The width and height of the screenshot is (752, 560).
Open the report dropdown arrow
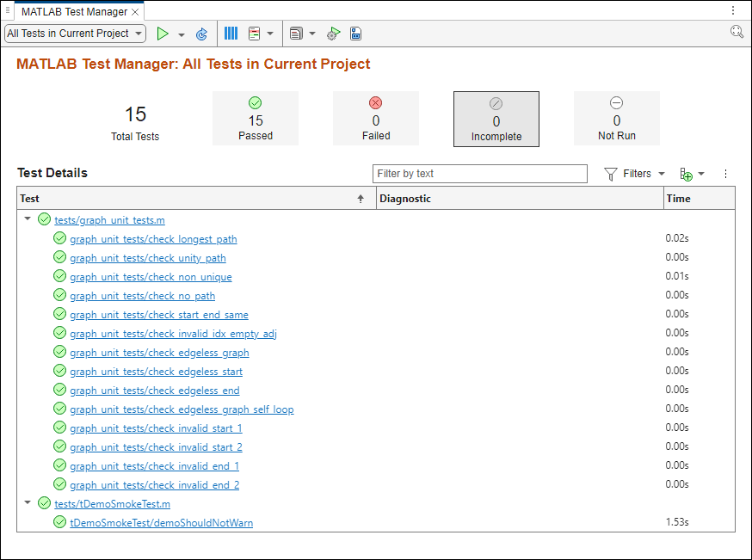[312, 34]
